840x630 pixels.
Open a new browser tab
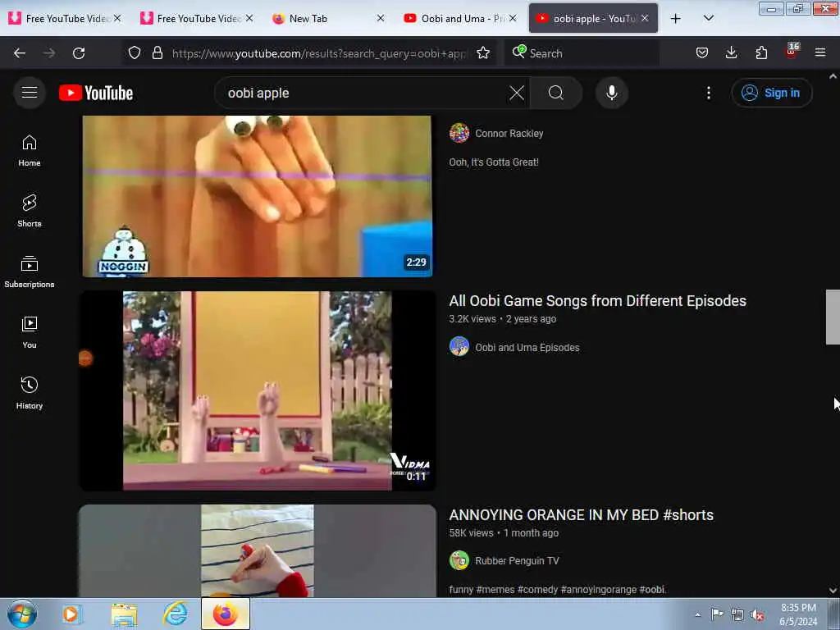point(676,19)
